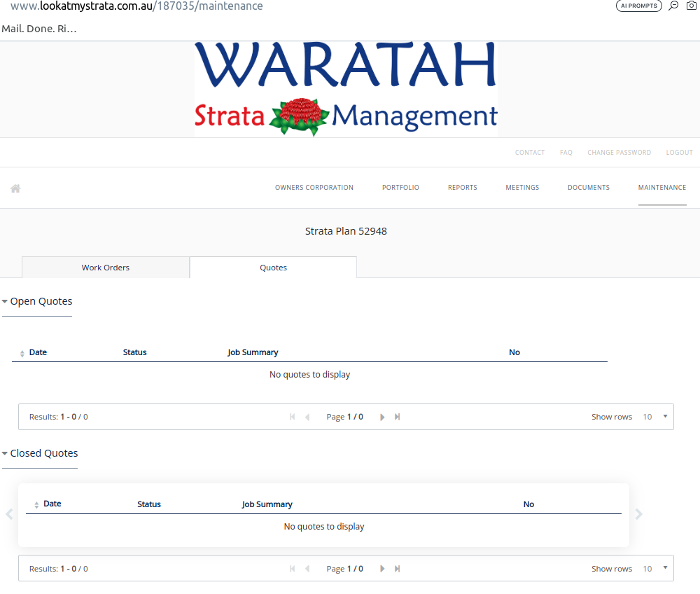Open the Documents menu item
700x594 pixels.
[x=588, y=188]
